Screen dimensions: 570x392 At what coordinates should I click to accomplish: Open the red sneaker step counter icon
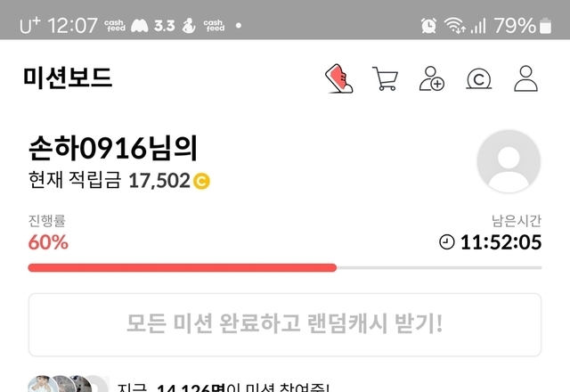point(338,78)
